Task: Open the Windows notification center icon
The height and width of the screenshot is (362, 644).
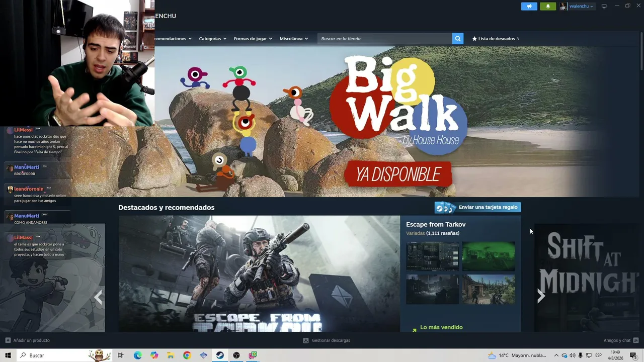Action: coord(633,355)
